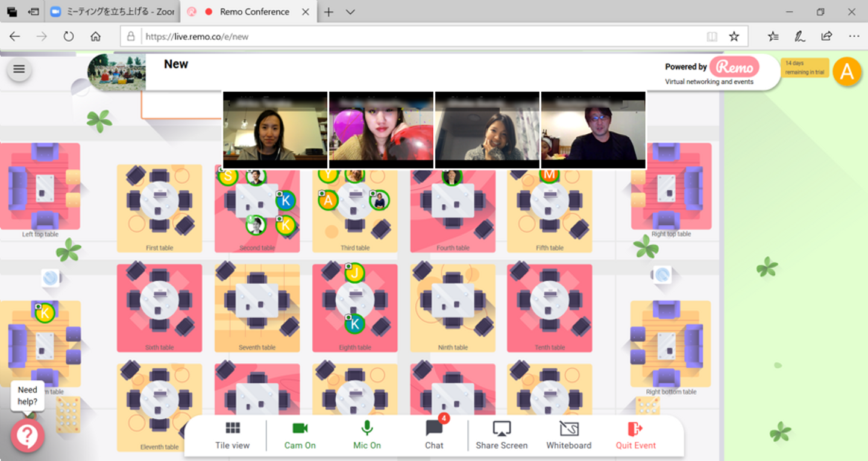Click the First table label
This screenshot has height=461, width=868.
pos(159,248)
